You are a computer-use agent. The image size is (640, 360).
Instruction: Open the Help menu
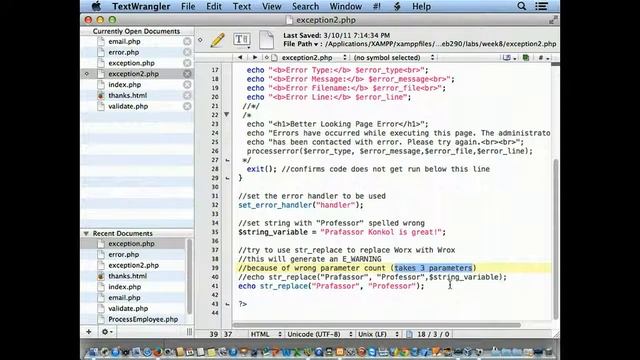click(x=421, y=7)
